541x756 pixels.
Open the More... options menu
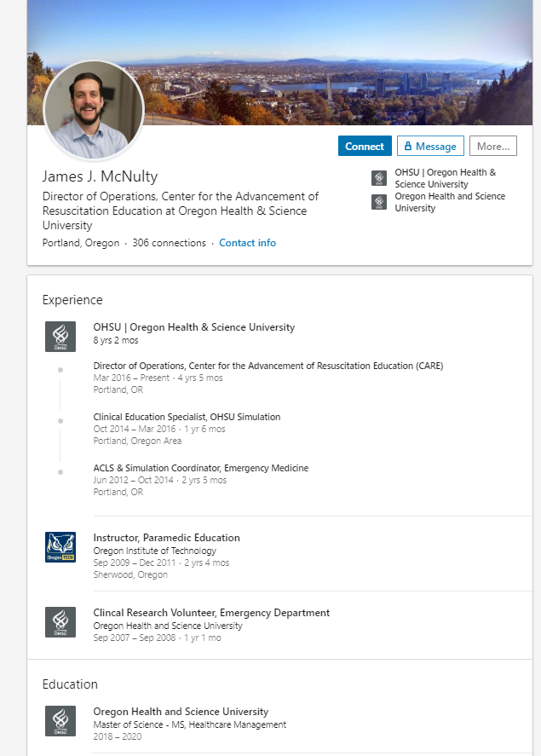(492, 146)
